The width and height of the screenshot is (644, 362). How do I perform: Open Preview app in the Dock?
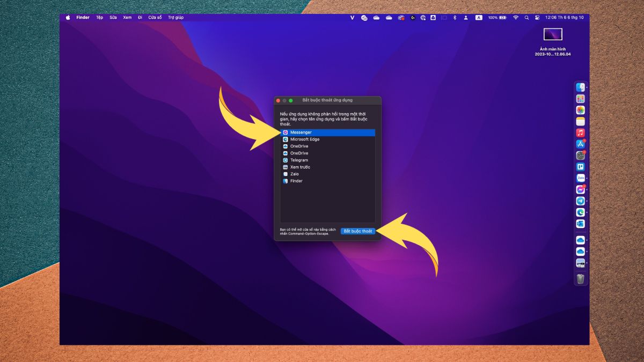(x=580, y=263)
